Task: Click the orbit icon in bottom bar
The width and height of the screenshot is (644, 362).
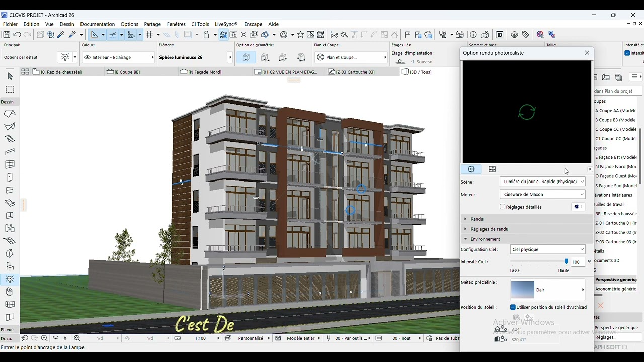Action: (x=55, y=338)
